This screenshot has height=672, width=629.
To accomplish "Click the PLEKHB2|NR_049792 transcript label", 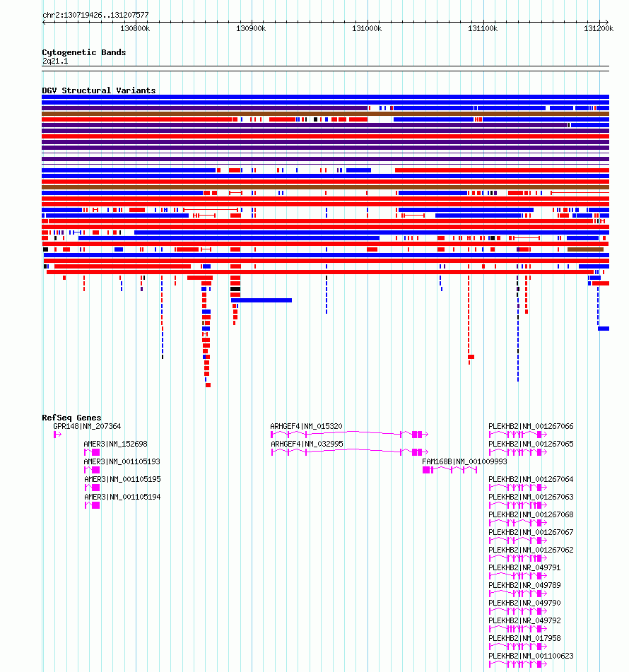I will point(524,620).
